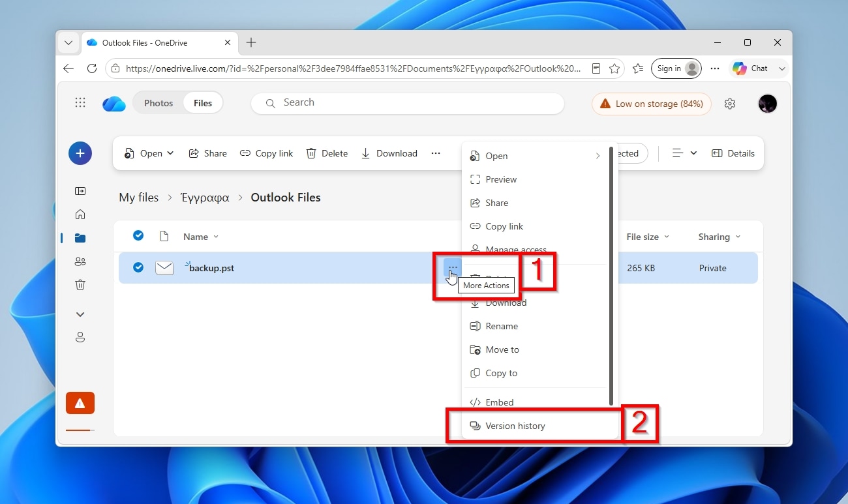Open the account profile picture
The width and height of the screenshot is (848, 504).
click(768, 104)
